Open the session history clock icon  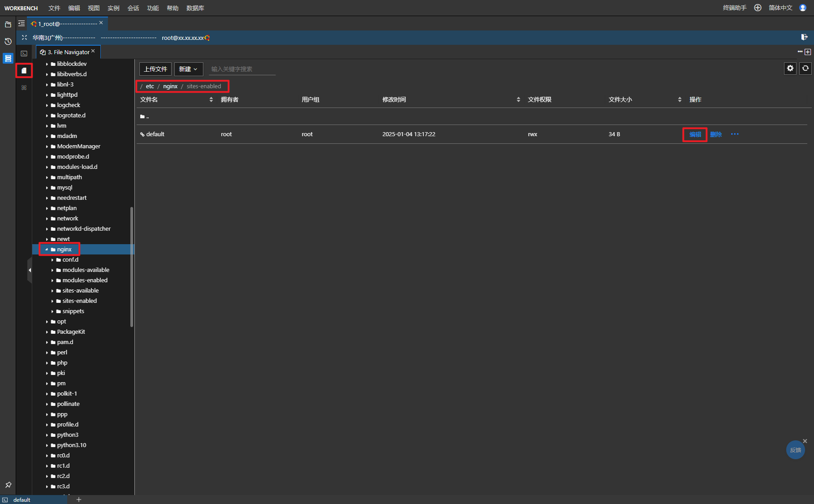pyautogui.click(x=8, y=41)
